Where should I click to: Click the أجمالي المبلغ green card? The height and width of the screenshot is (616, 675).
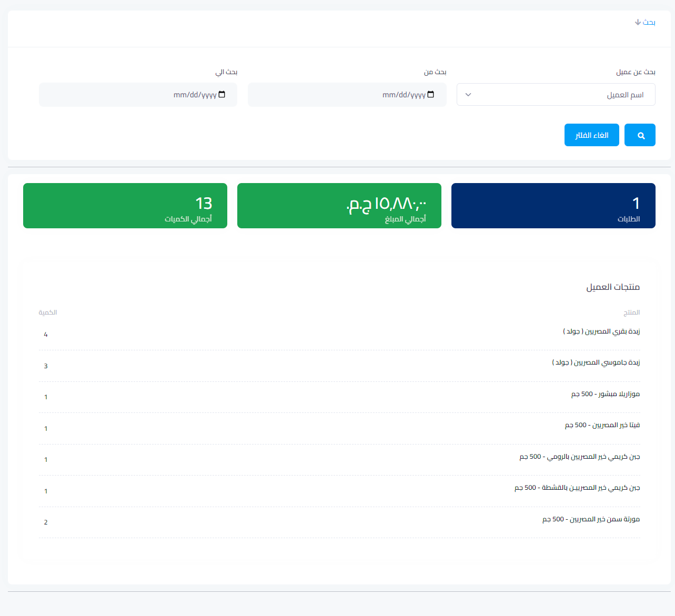click(339, 206)
